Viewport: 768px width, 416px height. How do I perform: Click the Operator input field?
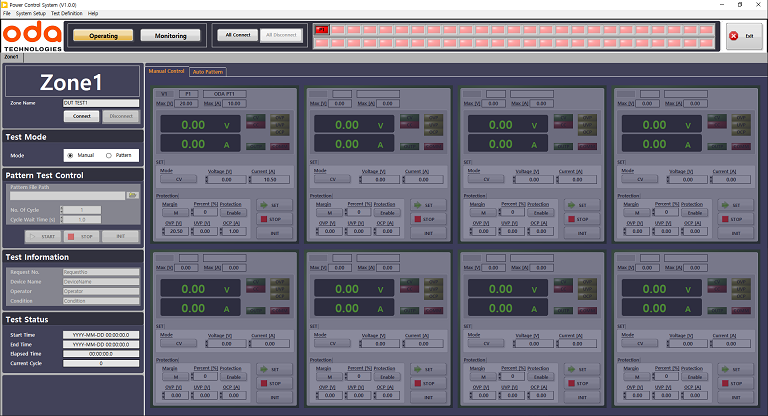pos(101,291)
